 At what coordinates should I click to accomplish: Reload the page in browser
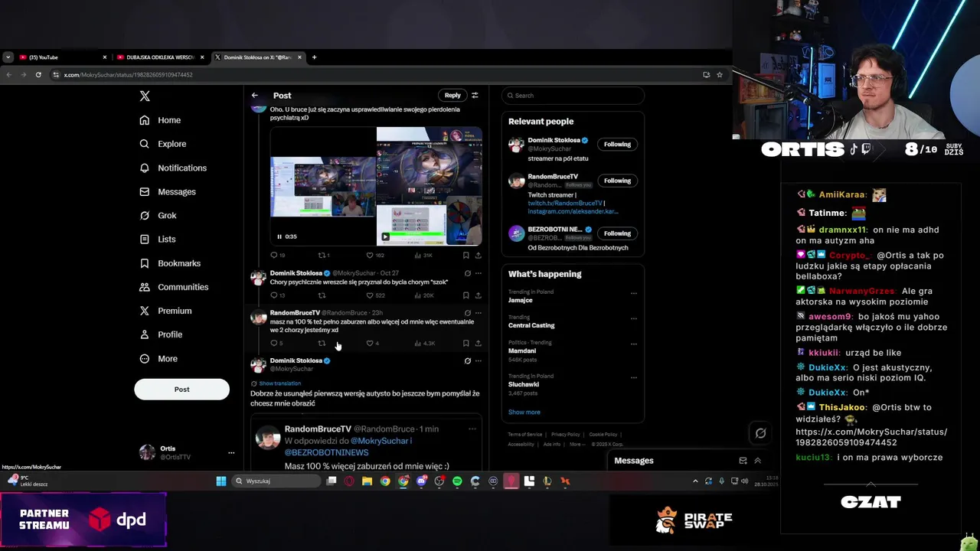[x=38, y=75]
